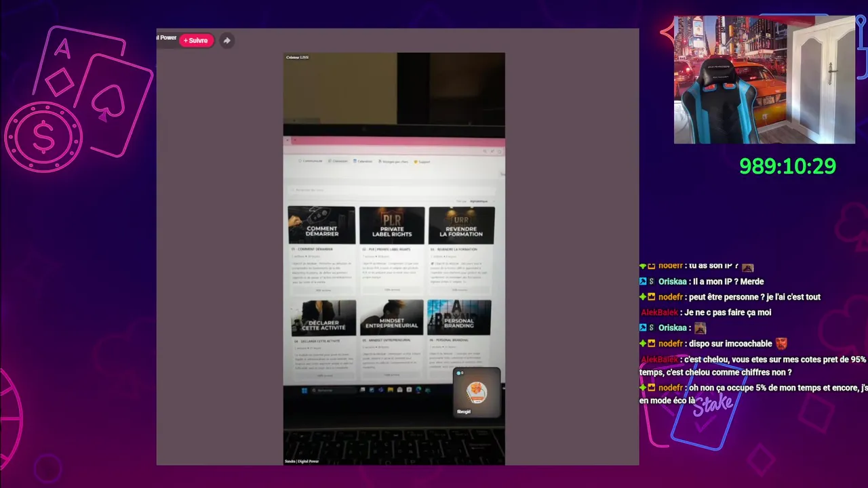Open the Windows Start button on filmed taskbar

coord(304,390)
